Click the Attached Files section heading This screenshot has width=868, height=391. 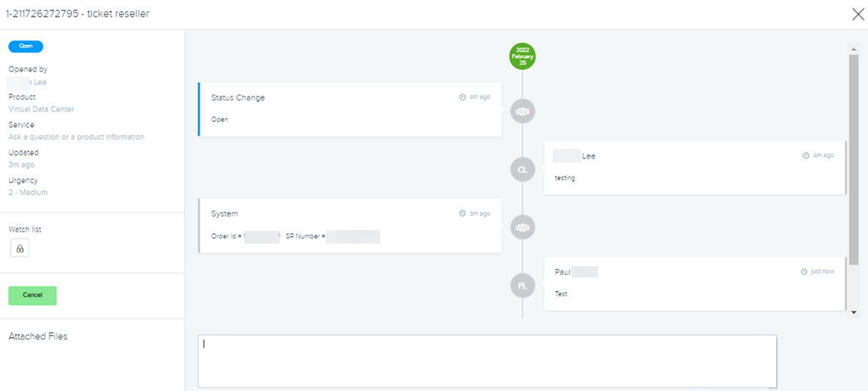(x=38, y=336)
